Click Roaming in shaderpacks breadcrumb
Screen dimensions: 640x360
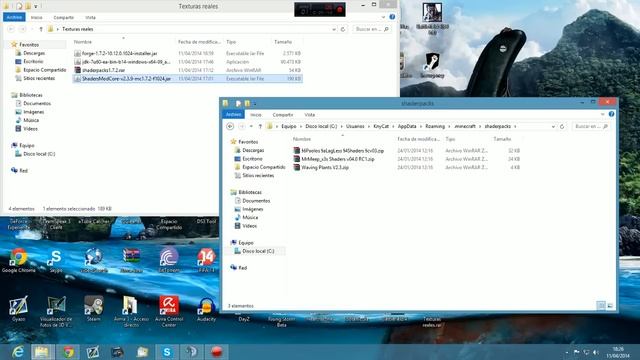435,127
